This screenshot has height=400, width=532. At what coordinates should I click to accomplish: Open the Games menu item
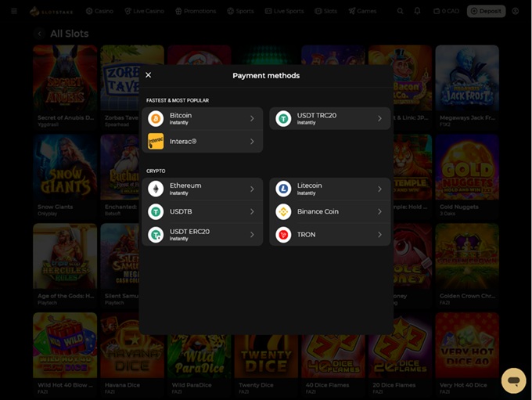[x=362, y=11]
